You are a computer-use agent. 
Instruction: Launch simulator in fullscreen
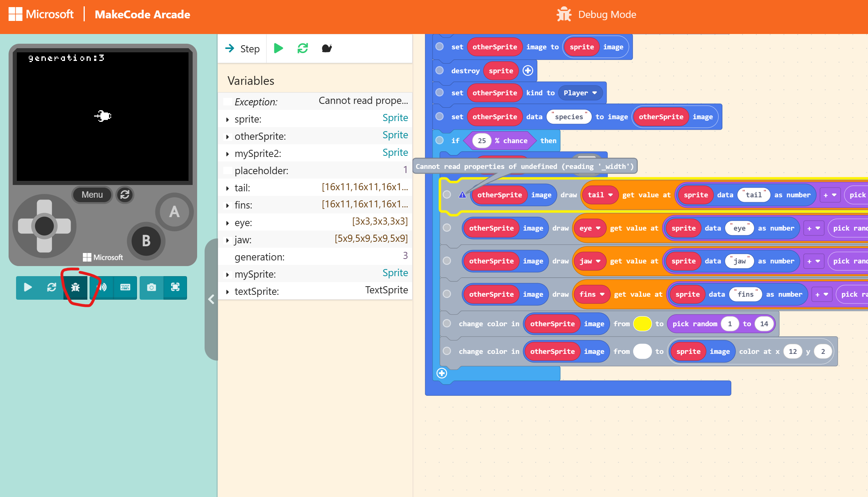(x=175, y=287)
